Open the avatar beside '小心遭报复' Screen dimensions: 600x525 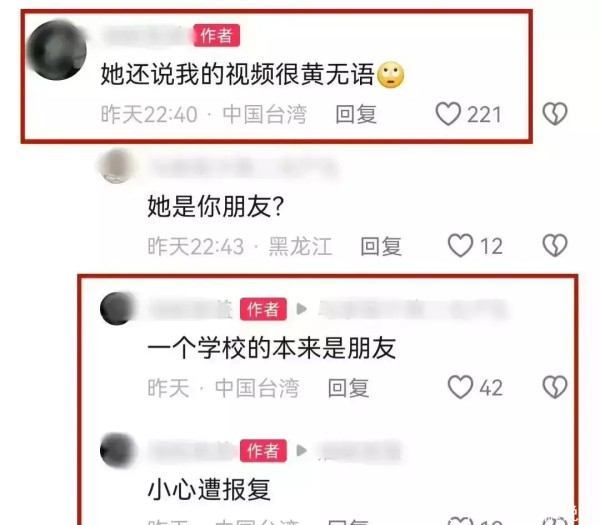click(117, 450)
